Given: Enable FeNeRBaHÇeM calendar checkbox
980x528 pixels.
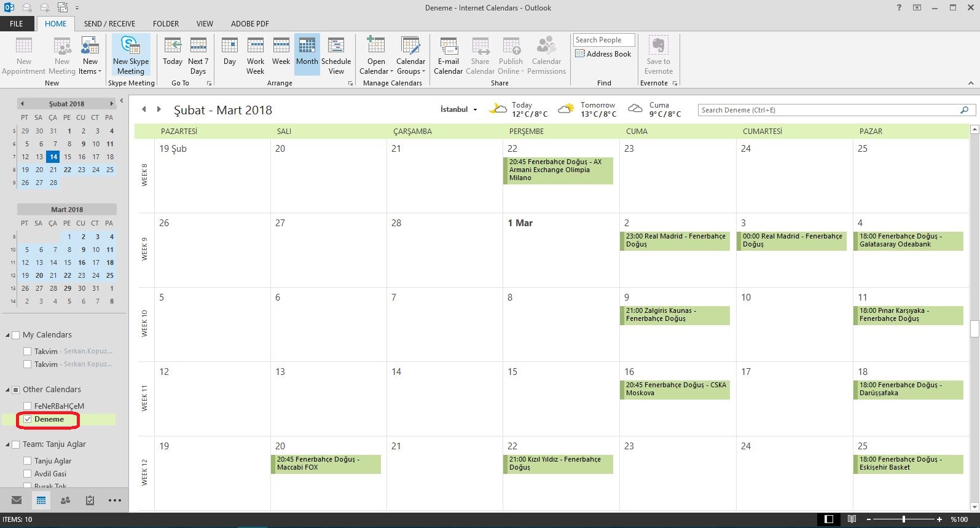Looking at the screenshot, I should click(x=27, y=406).
